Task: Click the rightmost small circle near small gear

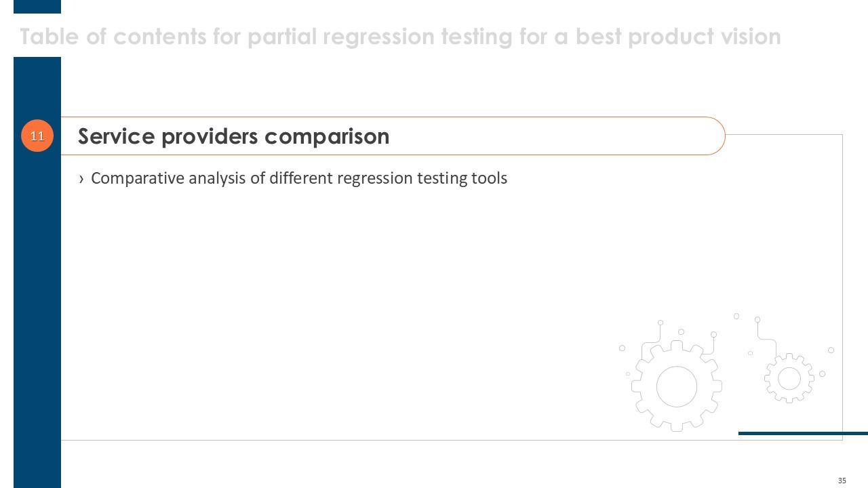Action: click(831, 350)
